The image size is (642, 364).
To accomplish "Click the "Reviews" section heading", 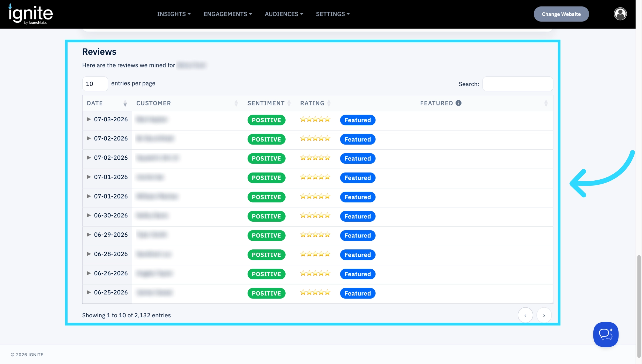I will (x=99, y=51).
